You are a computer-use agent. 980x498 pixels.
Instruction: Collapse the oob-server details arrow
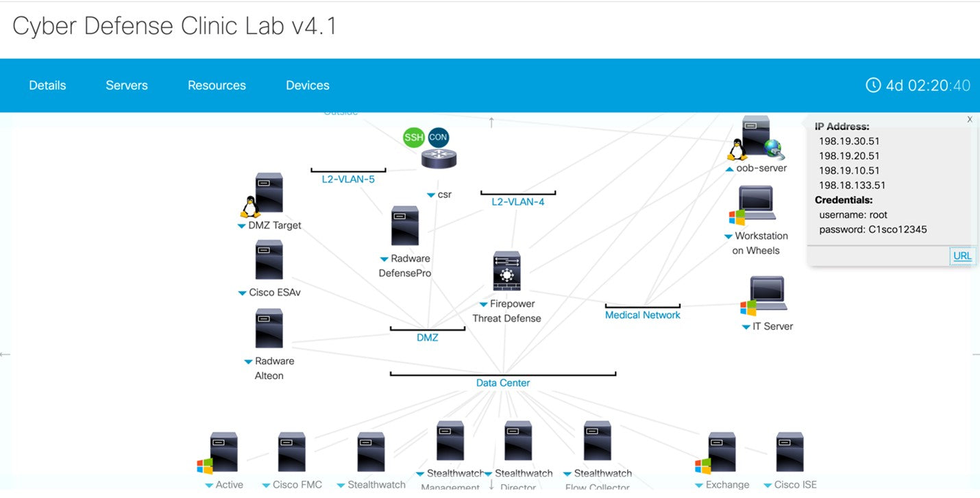[x=729, y=169]
